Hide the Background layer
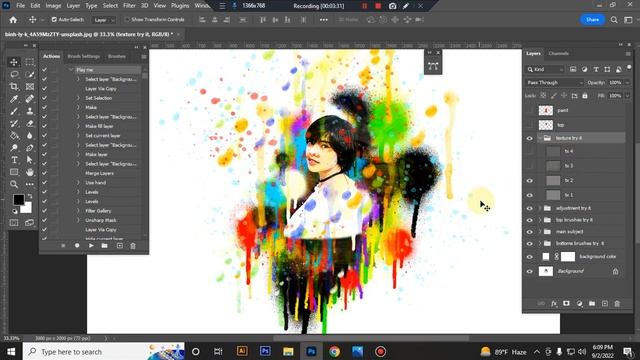The width and height of the screenshot is (640, 360). click(529, 271)
